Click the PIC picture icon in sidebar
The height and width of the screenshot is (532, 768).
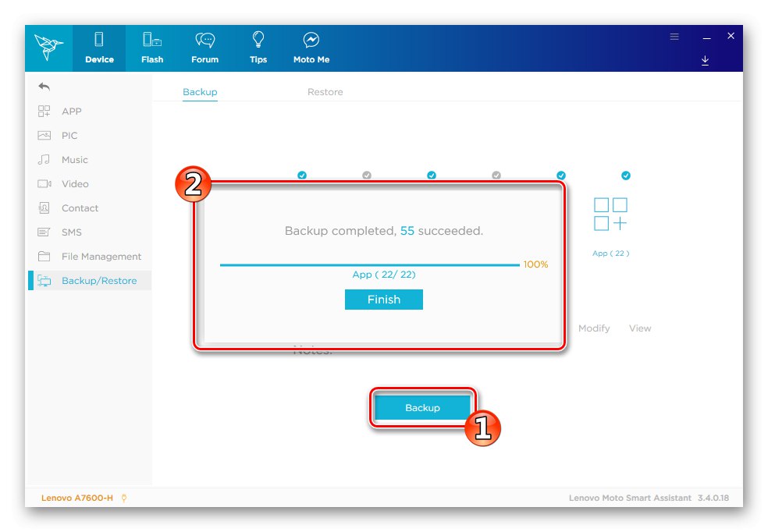(x=44, y=135)
